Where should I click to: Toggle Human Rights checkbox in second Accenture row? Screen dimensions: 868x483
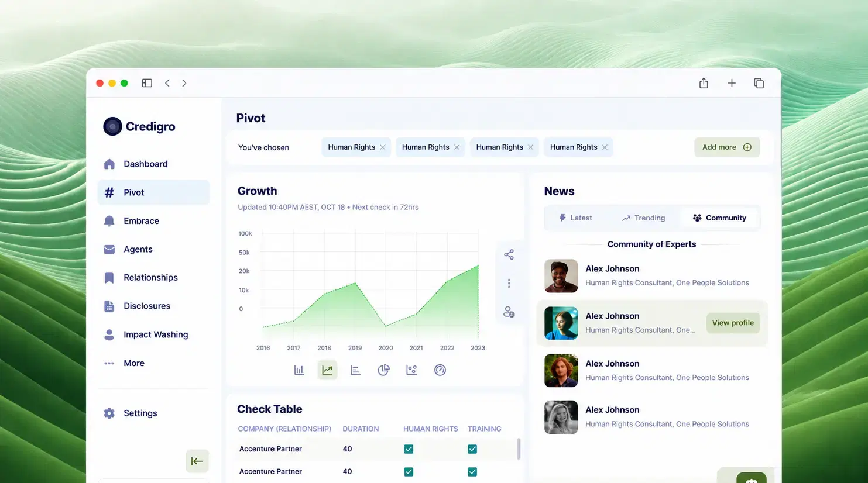click(x=409, y=472)
